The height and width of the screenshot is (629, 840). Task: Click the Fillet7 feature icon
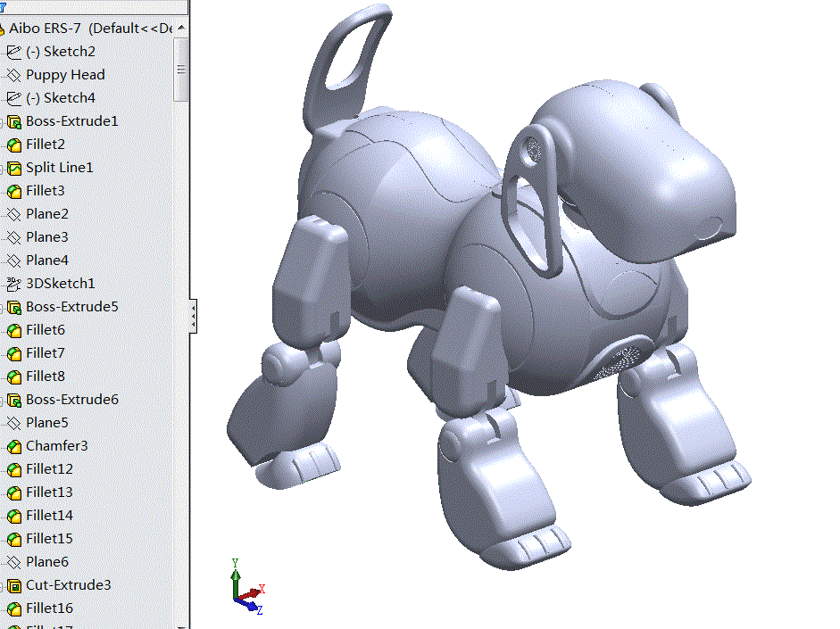(14, 353)
